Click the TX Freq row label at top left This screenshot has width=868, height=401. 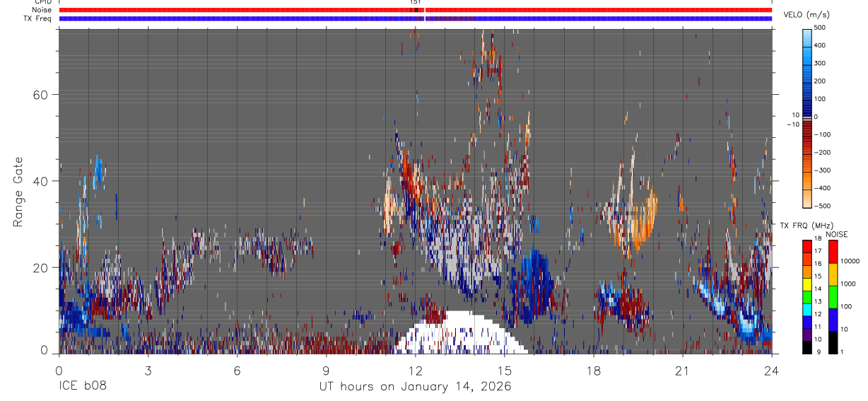tap(39, 18)
